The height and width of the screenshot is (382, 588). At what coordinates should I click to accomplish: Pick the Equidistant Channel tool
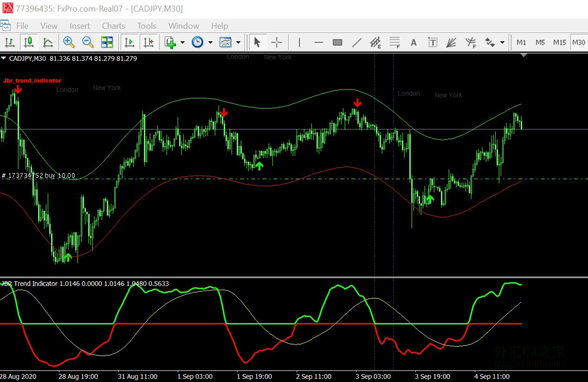375,43
